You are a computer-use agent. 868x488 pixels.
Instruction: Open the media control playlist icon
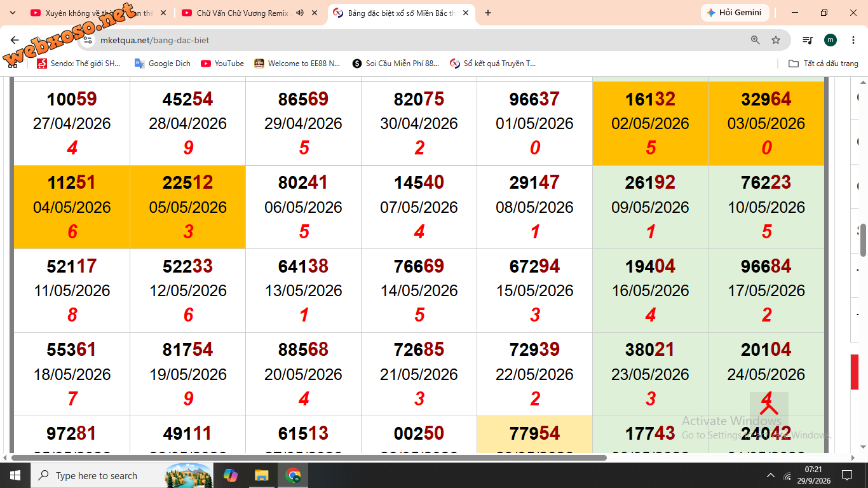(808, 40)
